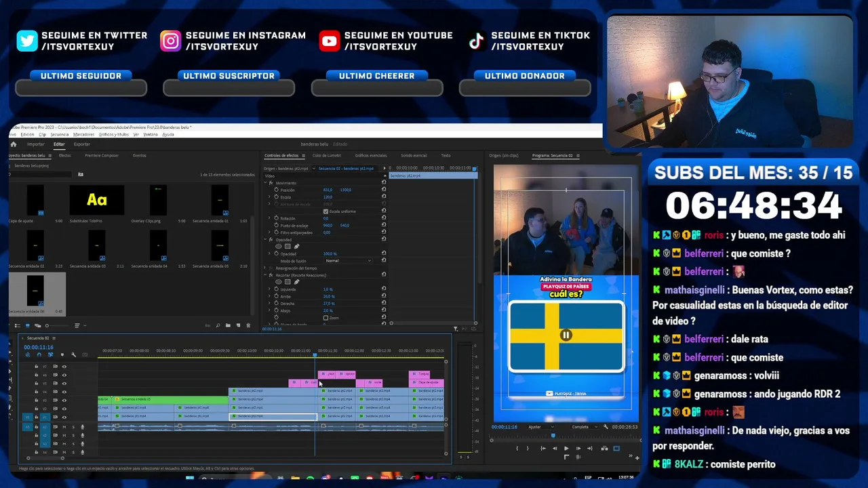Go to In point in Program monitor
The width and height of the screenshot is (868, 488).
coord(543,449)
